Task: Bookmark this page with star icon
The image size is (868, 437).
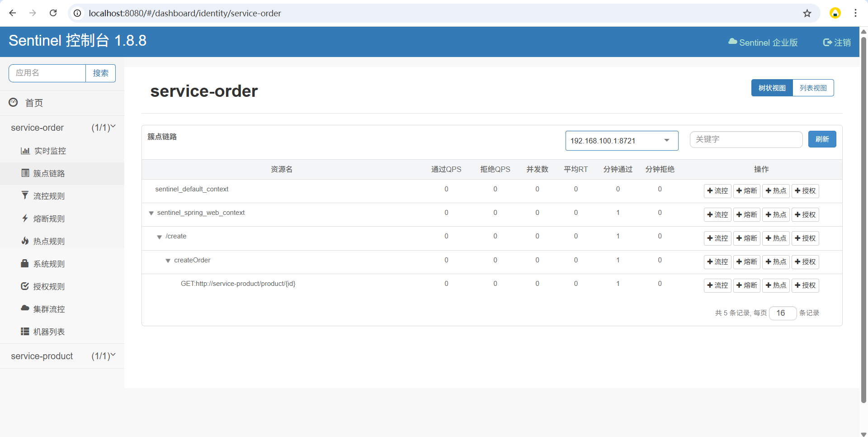Action: [807, 13]
